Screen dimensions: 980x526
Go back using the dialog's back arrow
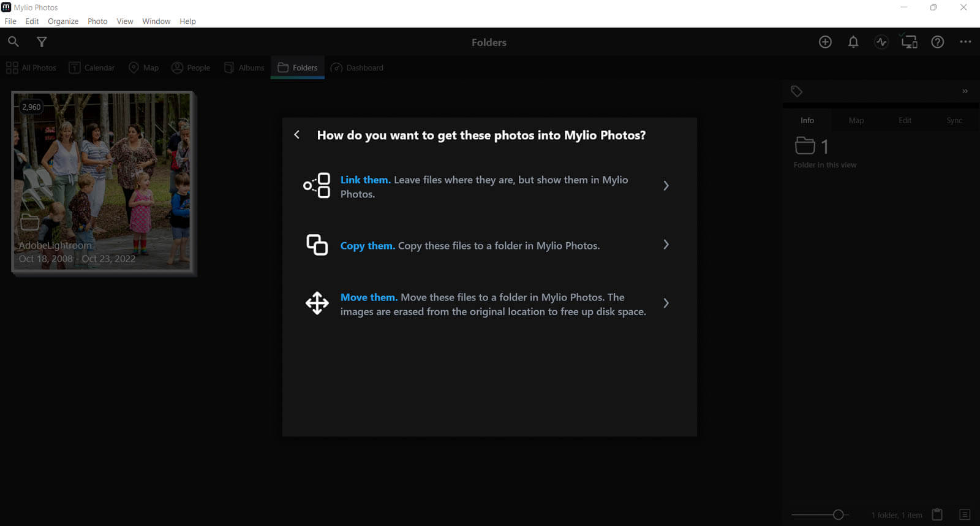pos(297,135)
